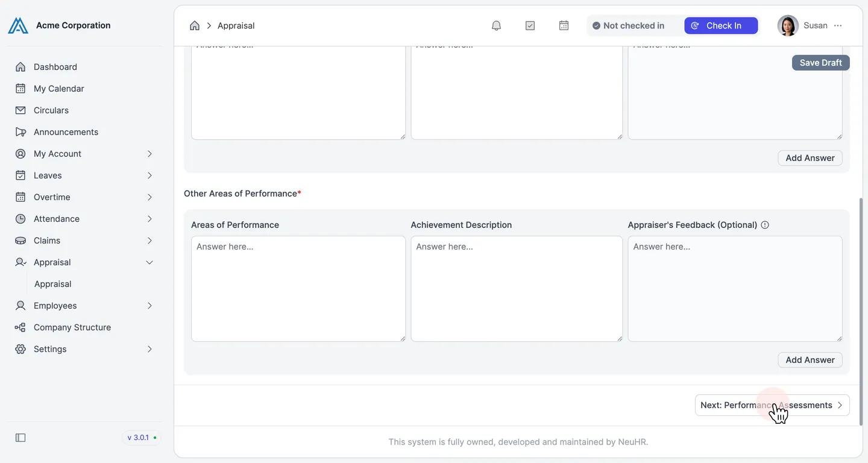Expand the Attendance submenu chevron
This screenshot has height=463, width=868.
pos(149,219)
